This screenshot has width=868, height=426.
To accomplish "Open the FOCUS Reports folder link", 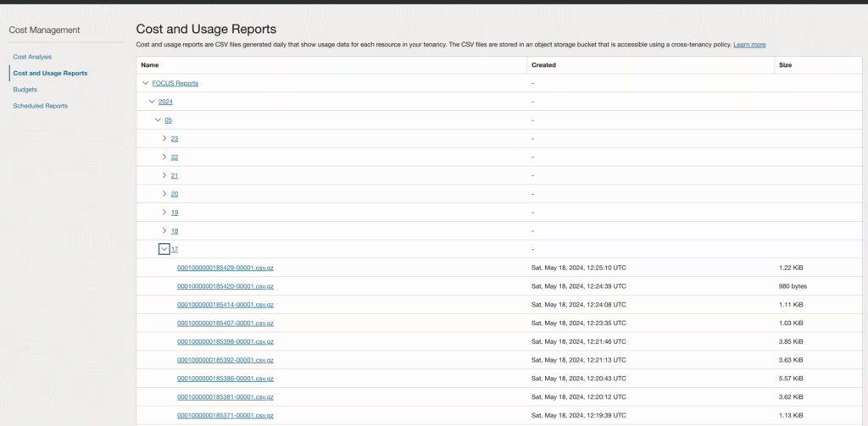I will [175, 83].
